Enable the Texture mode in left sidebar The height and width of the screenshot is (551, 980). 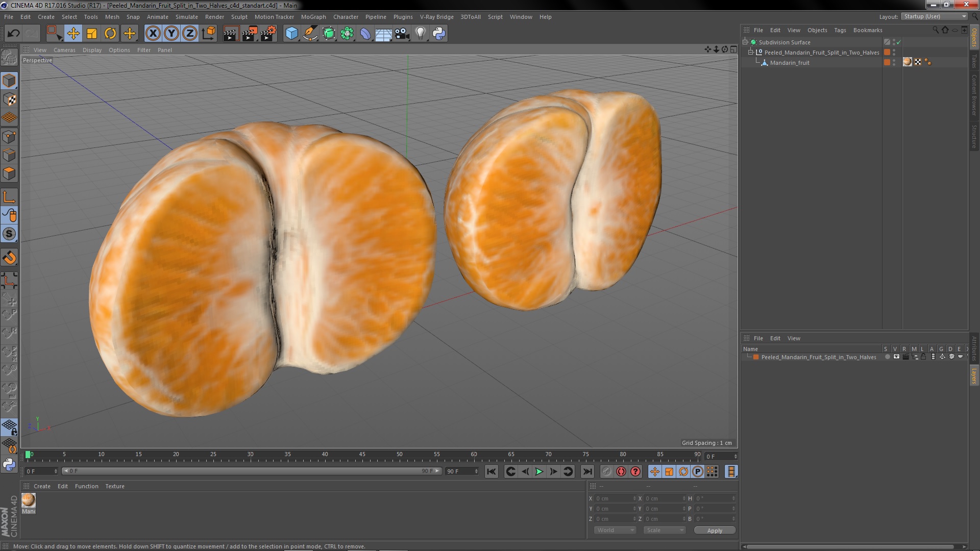[9, 99]
